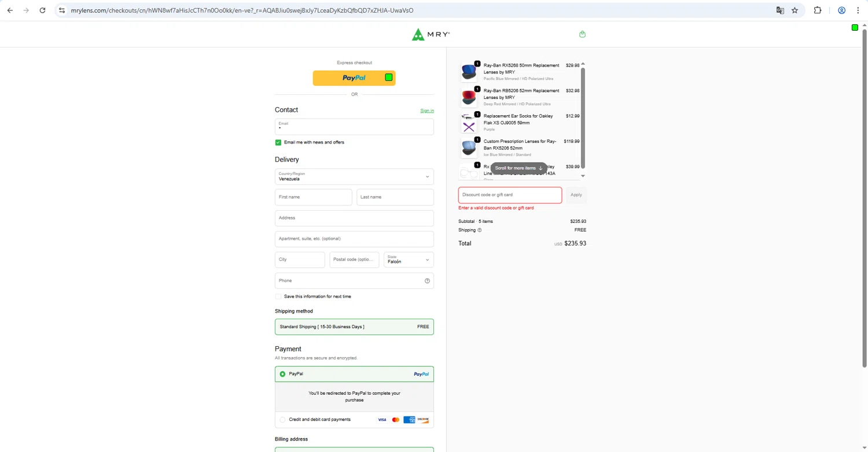Click the PayPal logo in payment option

coord(421,374)
